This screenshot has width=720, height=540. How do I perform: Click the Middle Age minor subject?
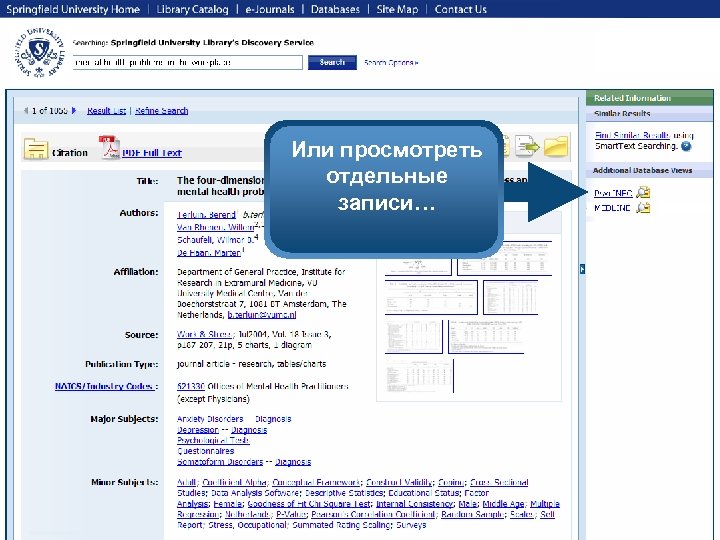point(503,504)
